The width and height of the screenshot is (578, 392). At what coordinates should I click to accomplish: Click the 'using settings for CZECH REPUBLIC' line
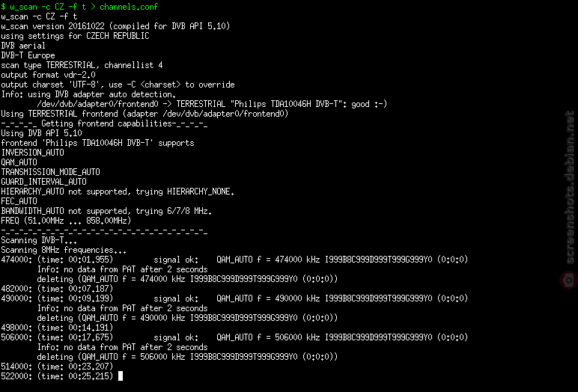[75, 36]
